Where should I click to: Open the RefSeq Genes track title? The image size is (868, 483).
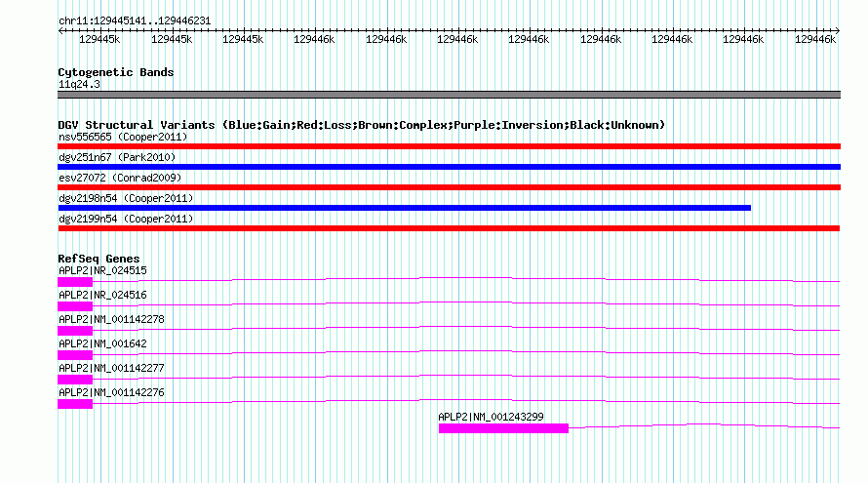pyautogui.click(x=99, y=259)
